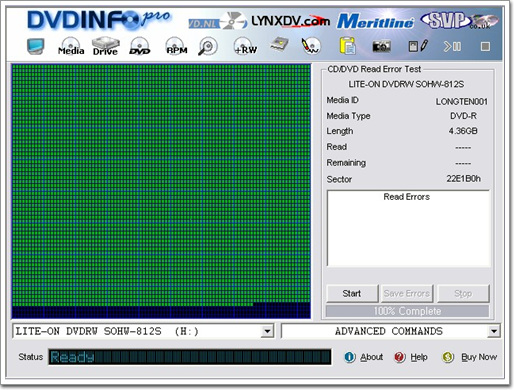
Task: Click the square stop toolbar icon
Action: (x=485, y=46)
